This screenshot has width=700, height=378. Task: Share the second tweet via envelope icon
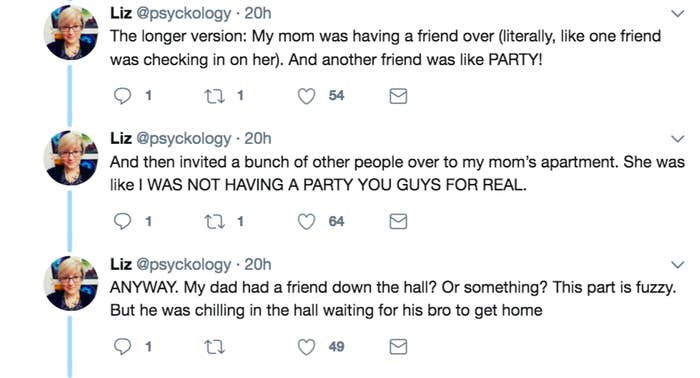coord(398,221)
